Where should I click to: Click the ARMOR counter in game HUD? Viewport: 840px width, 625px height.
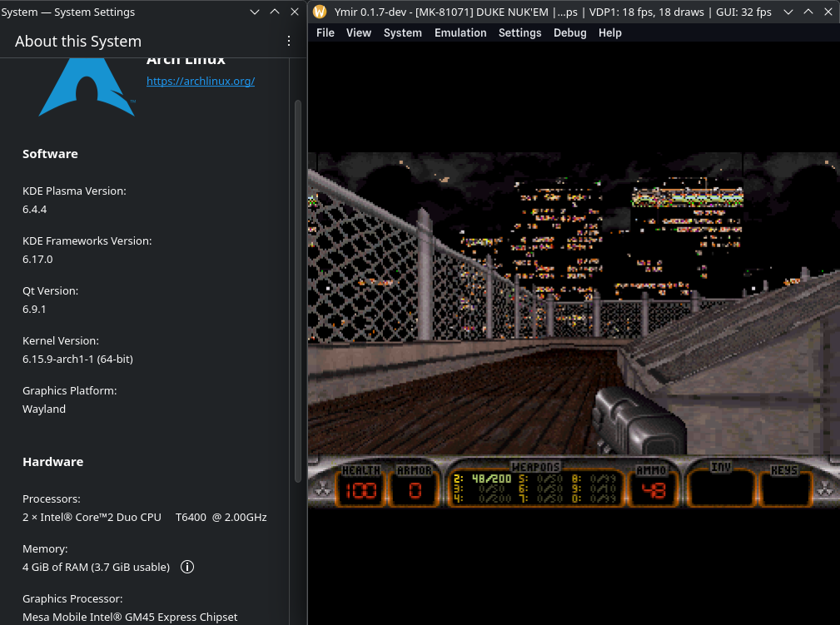(x=415, y=486)
